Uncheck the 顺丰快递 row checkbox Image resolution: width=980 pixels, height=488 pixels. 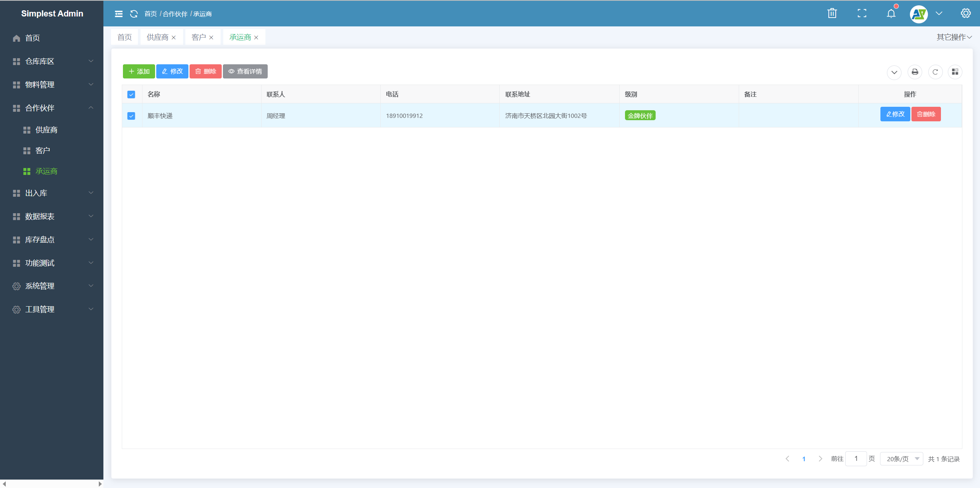click(x=131, y=116)
